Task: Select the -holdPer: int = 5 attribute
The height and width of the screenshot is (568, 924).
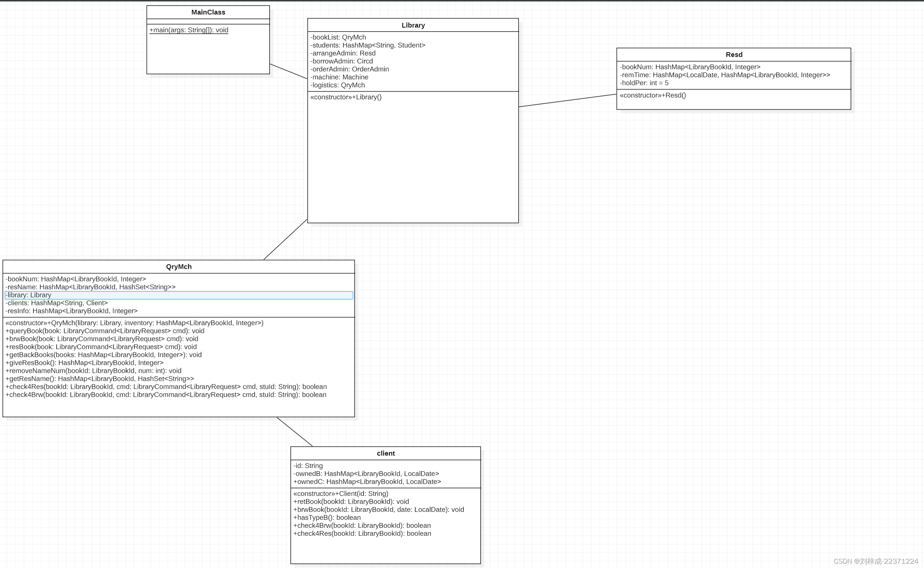Action: click(x=644, y=83)
